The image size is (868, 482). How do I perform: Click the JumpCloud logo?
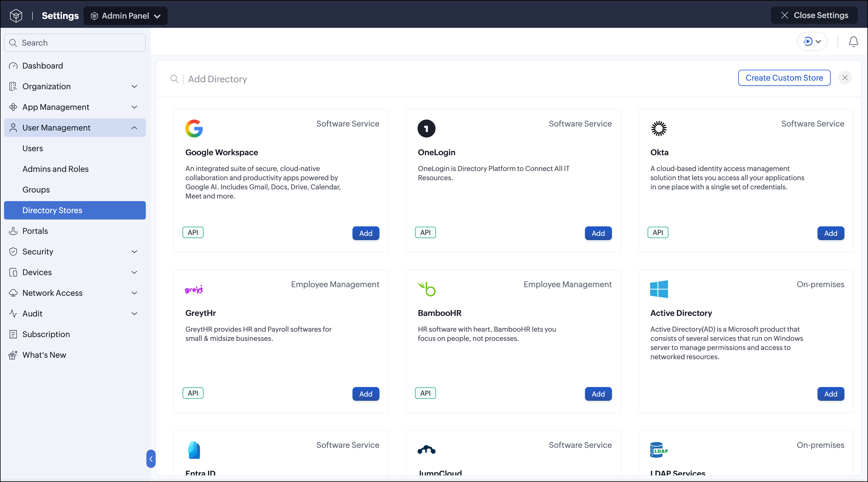(426, 450)
